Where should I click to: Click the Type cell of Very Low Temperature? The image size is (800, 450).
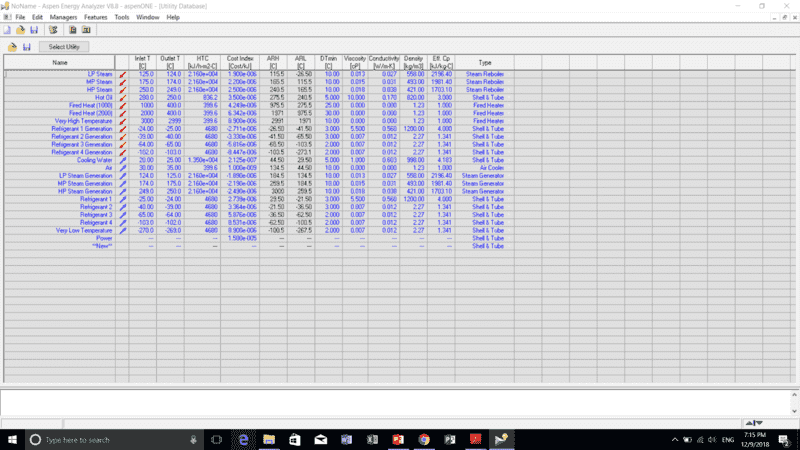point(485,230)
